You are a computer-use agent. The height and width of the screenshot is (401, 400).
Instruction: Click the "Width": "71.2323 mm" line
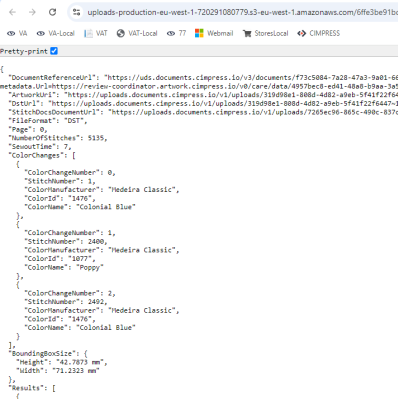click(58, 371)
